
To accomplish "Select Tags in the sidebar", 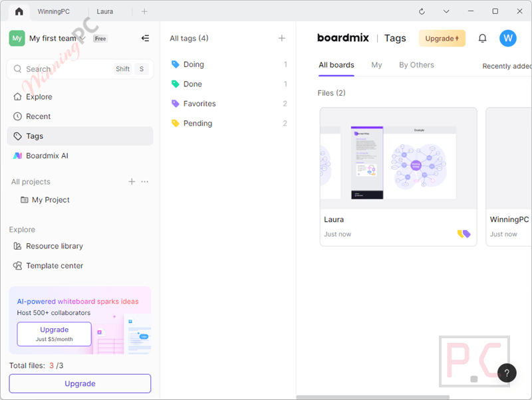I will point(80,136).
